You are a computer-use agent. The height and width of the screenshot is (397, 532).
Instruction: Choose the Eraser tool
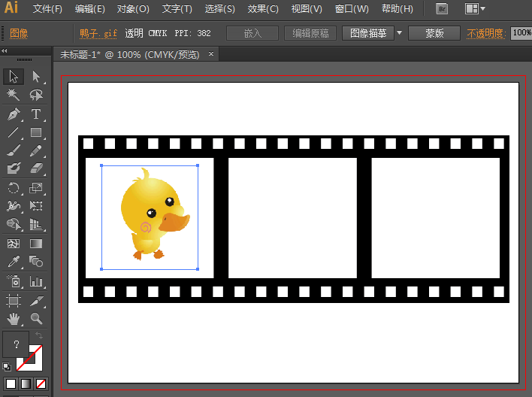(x=36, y=168)
